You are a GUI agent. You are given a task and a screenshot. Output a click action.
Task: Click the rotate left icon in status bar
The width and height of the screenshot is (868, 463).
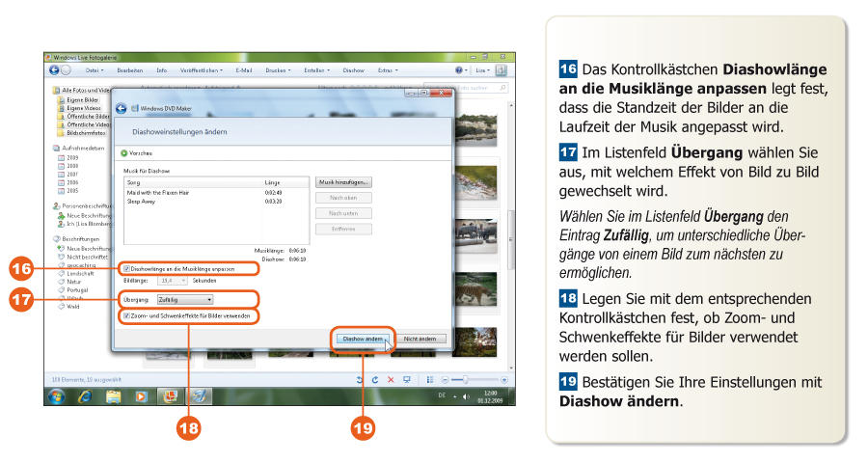click(360, 379)
